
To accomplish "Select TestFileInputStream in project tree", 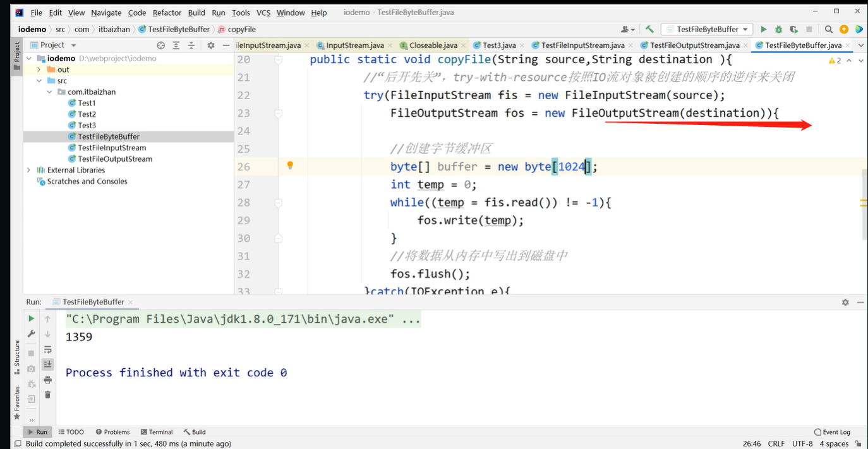I will click(112, 148).
